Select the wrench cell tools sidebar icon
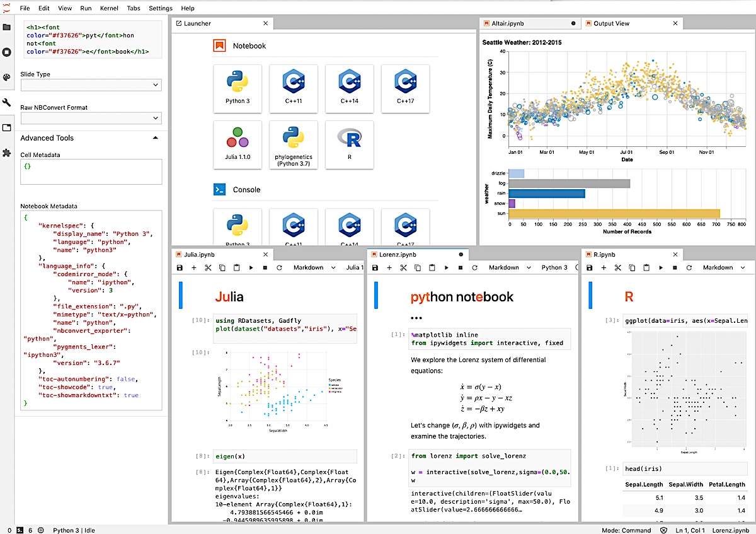 [7, 103]
